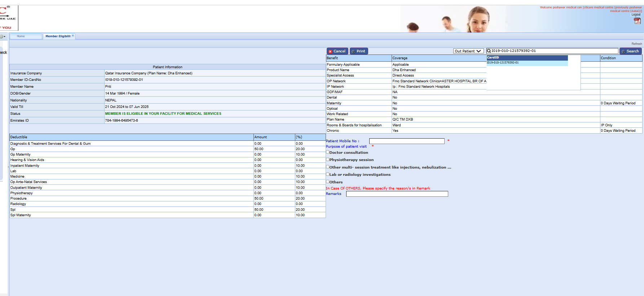Screen dimensions: 644x296
Task: Click the magnifier icon in search field
Action: (489, 51)
